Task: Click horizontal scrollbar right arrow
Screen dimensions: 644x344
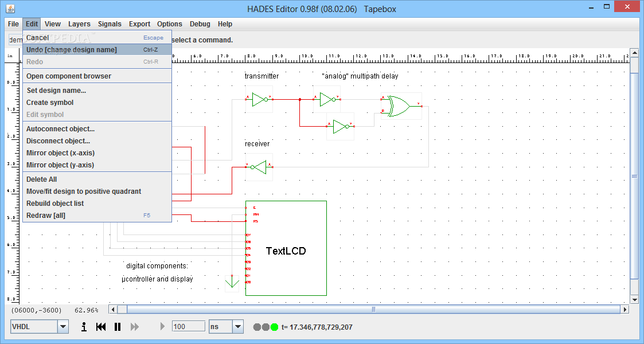Action: 625,310
